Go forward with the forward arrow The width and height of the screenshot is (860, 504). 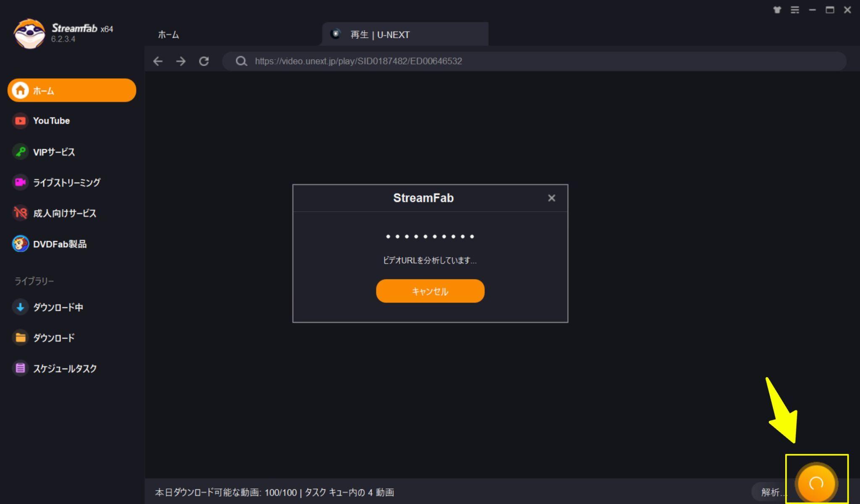(181, 61)
